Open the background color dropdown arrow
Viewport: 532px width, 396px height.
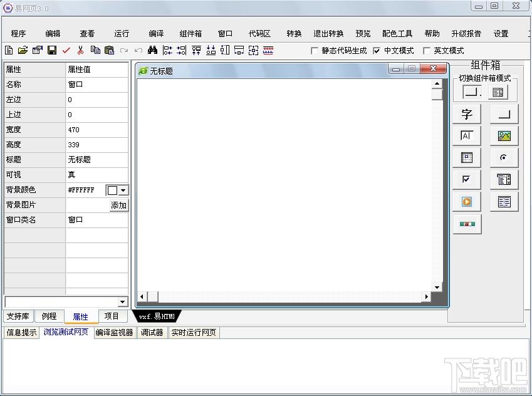coord(123,190)
